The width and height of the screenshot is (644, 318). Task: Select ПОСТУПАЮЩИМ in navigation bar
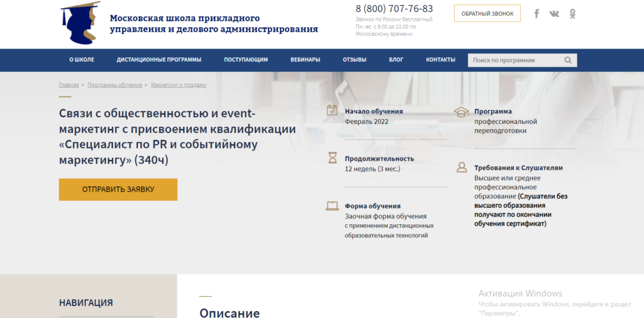pos(246,60)
